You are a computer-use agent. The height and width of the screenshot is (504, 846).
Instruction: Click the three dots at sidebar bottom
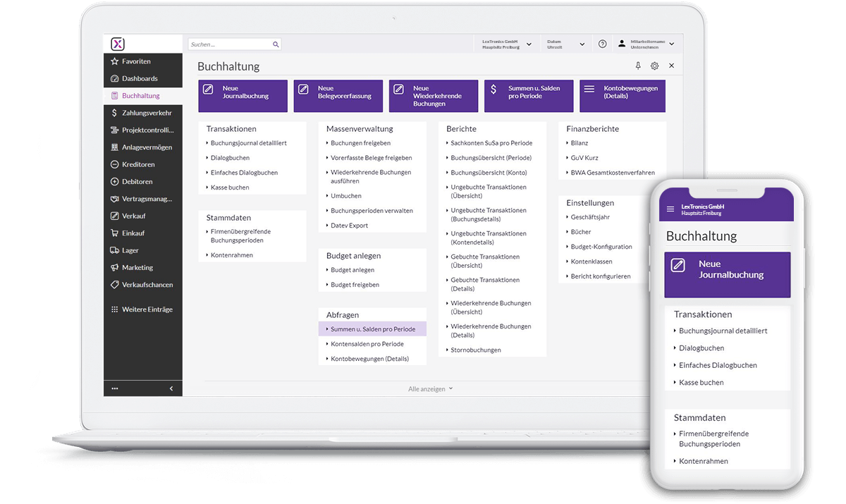pyautogui.click(x=115, y=388)
